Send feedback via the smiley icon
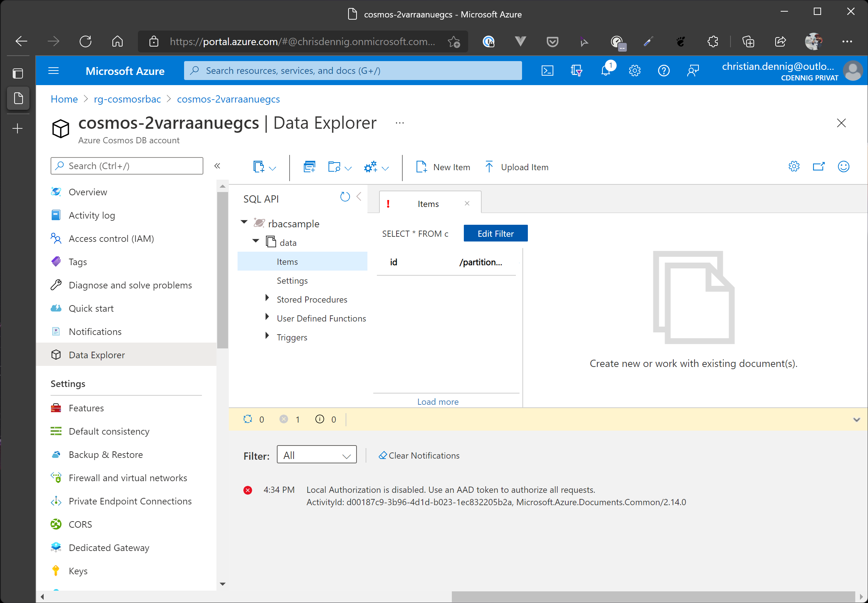Image resolution: width=868 pixels, height=603 pixels. pos(843,166)
